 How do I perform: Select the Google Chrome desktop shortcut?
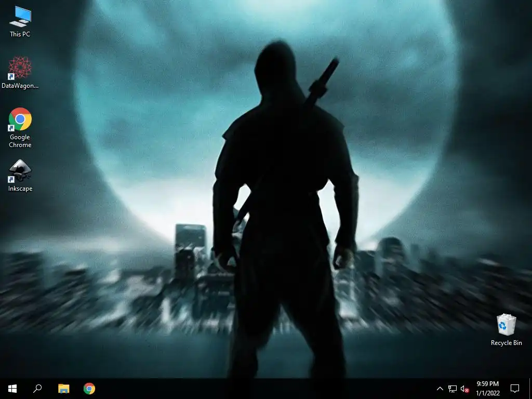point(20,128)
